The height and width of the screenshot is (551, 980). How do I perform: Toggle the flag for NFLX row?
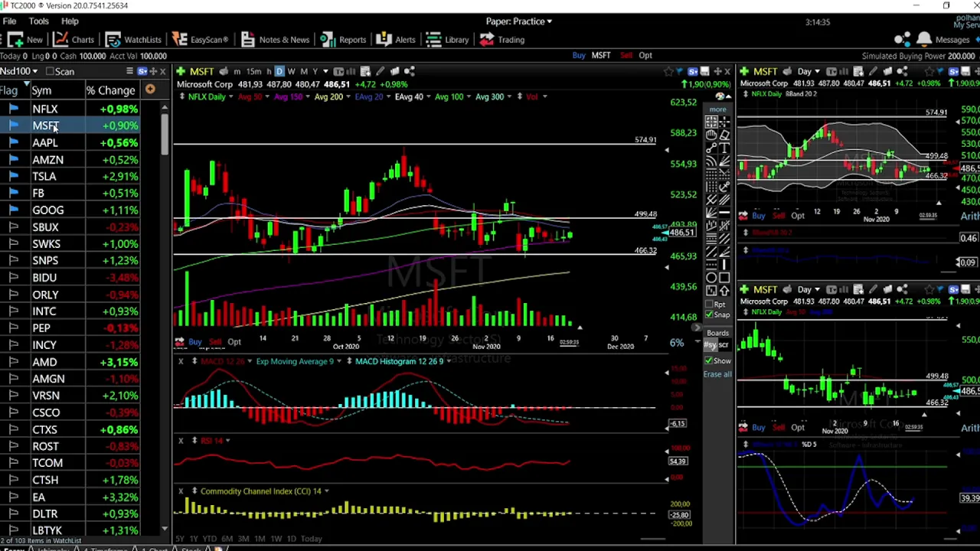point(13,109)
